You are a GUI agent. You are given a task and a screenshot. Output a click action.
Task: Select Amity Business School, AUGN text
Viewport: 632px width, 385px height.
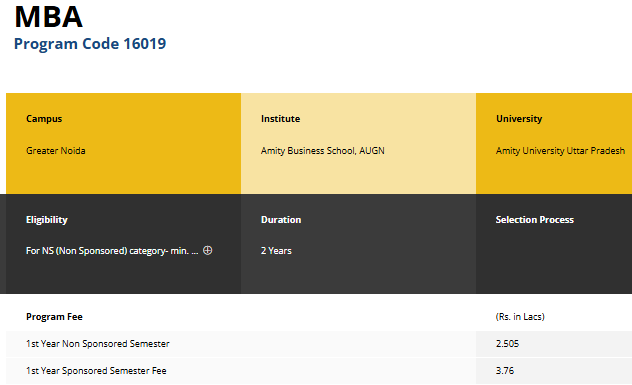(x=322, y=151)
